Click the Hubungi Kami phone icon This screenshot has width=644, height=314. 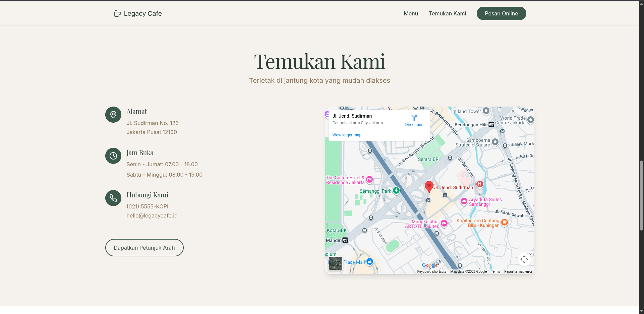click(x=113, y=198)
